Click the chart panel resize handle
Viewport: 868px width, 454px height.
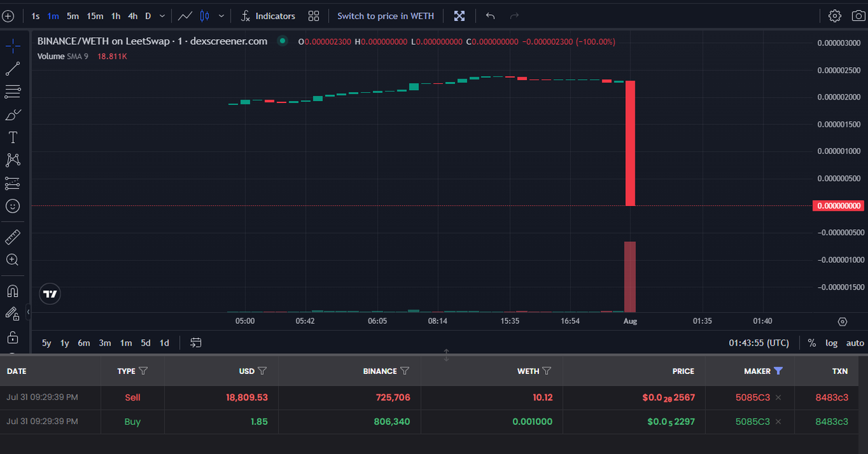(x=446, y=354)
